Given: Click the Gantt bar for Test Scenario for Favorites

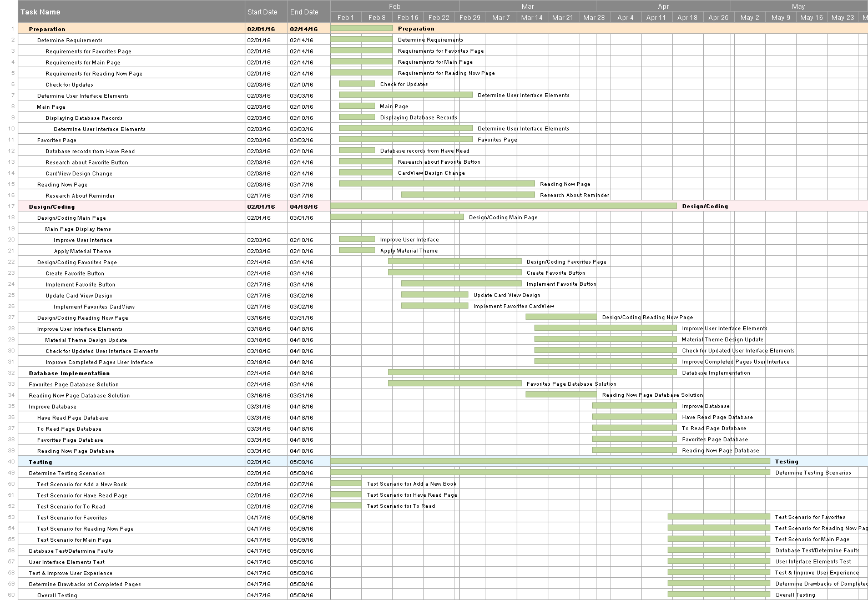Looking at the screenshot, I should (x=719, y=517).
